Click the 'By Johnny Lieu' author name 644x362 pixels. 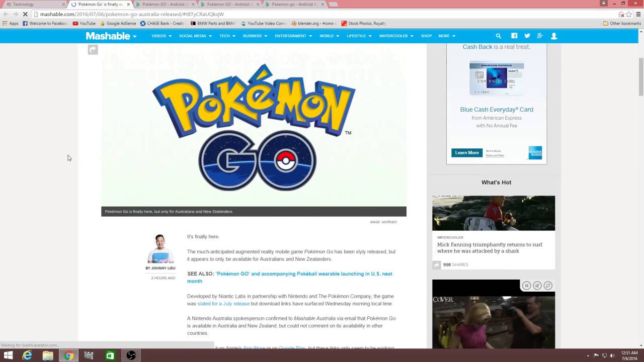pyautogui.click(x=160, y=268)
